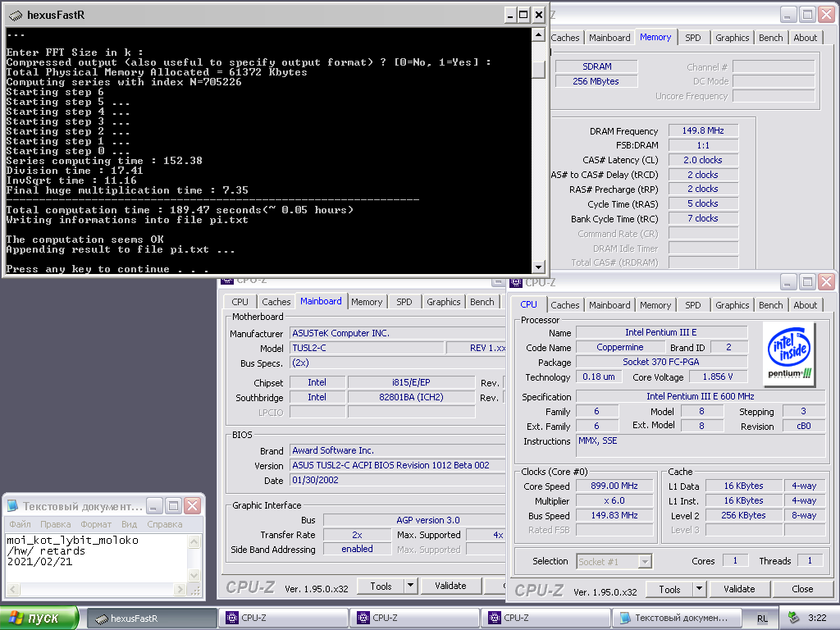Click Validate button in Mainboard CPU-Z window

(450, 586)
